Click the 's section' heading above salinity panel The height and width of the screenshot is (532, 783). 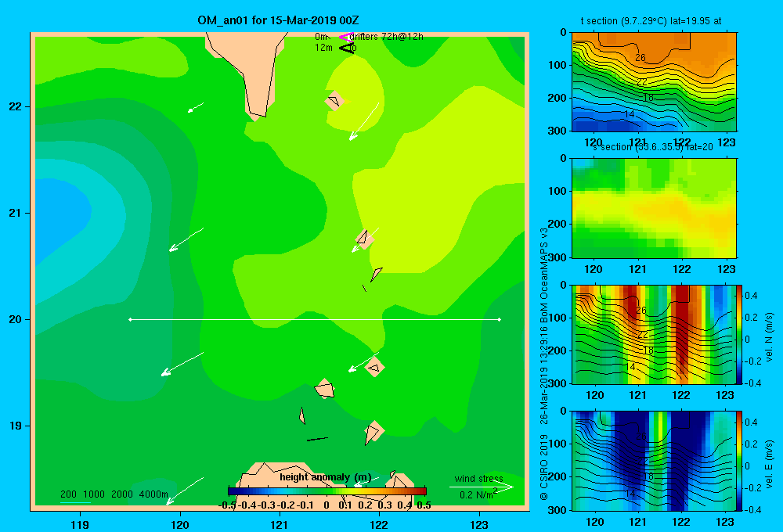[x=612, y=147]
